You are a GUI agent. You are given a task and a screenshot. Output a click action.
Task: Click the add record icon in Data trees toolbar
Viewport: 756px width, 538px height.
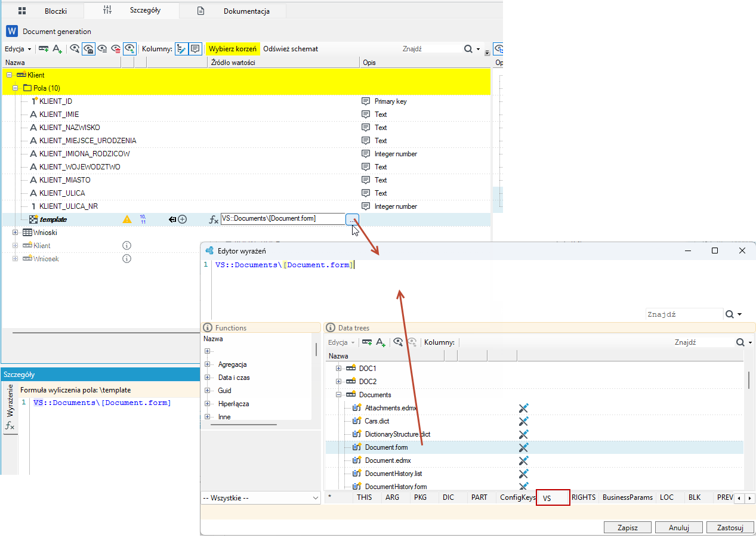coord(367,342)
